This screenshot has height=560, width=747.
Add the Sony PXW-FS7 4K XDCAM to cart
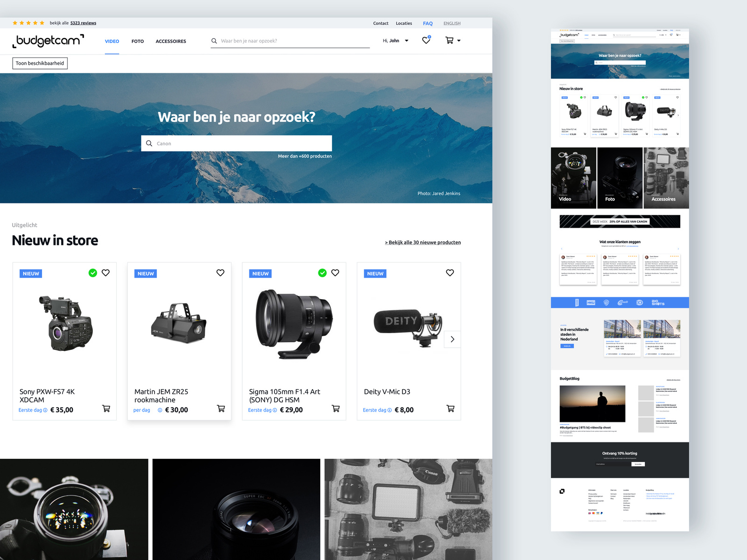[106, 408]
